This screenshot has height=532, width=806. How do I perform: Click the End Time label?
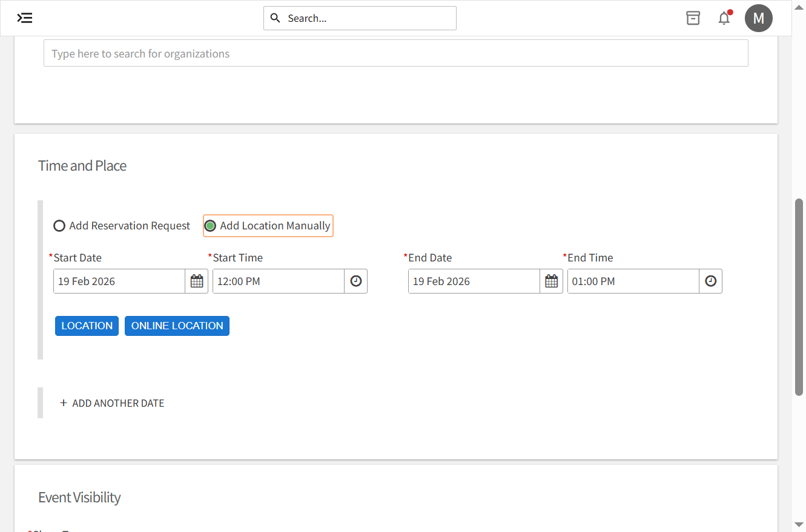[x=590, y=258]
